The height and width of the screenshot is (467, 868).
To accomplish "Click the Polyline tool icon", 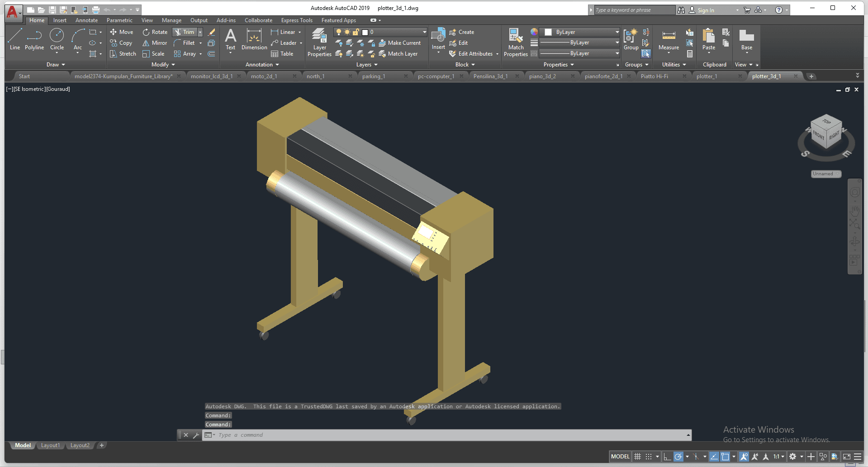I will (x=34, y=36).
